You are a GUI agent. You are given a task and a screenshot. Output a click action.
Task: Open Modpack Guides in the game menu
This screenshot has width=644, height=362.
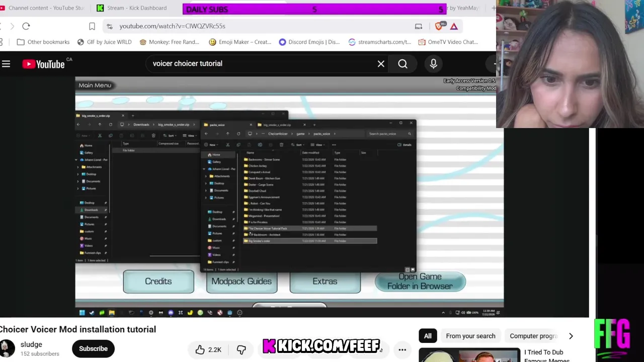242,282
